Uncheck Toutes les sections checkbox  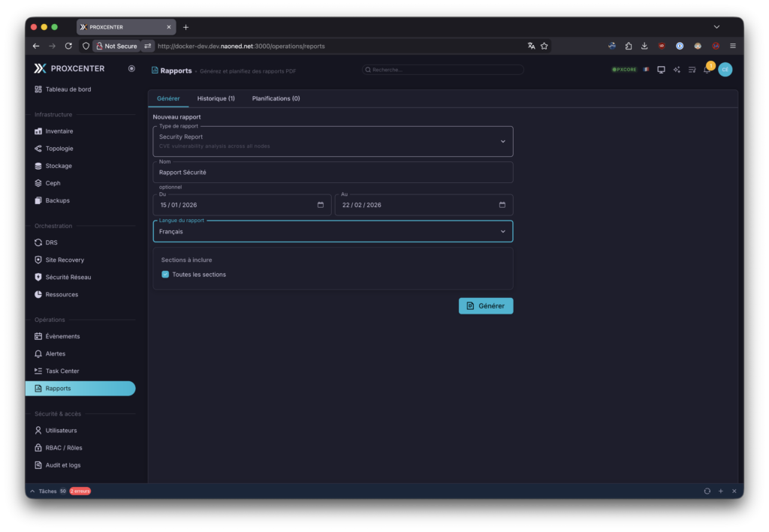(x=165, y=275)
